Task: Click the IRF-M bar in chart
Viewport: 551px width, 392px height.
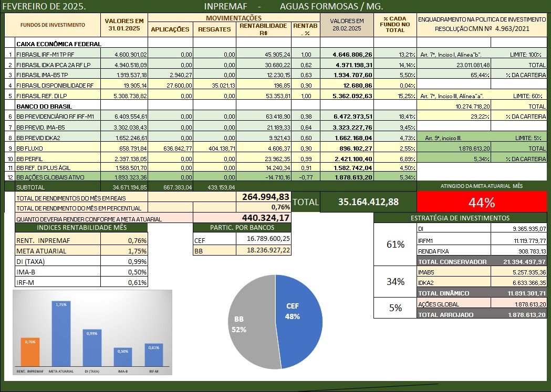Action: point(153,354)
